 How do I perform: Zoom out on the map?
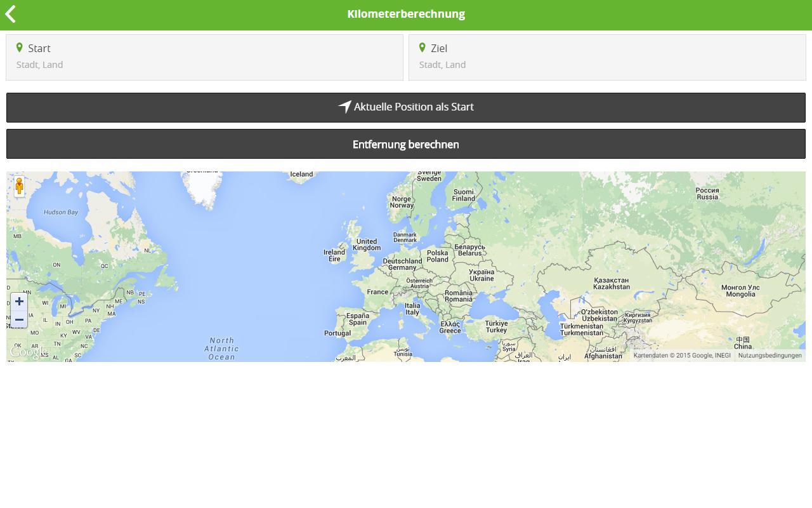pos(19,319)
